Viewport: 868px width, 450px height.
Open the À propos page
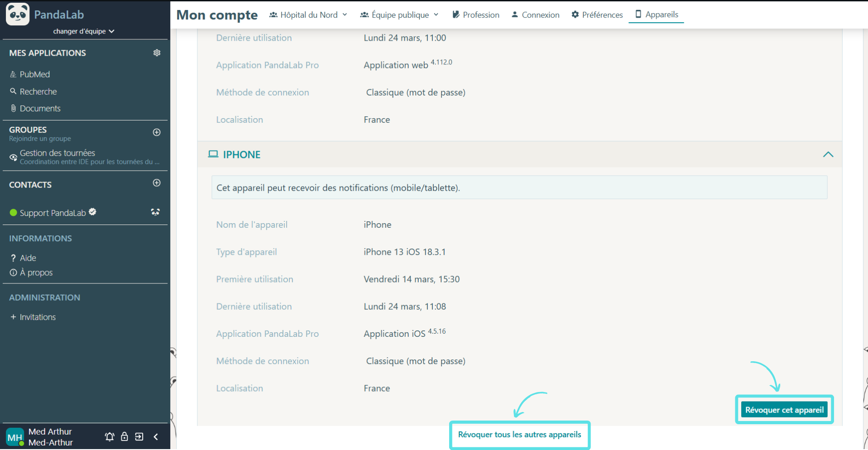tap(36, 273)
